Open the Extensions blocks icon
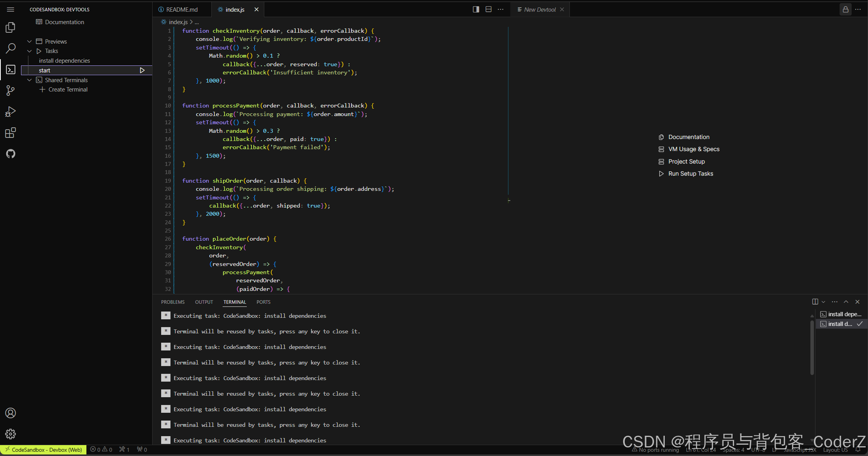The image size is (868, 456). pos(11,133)
